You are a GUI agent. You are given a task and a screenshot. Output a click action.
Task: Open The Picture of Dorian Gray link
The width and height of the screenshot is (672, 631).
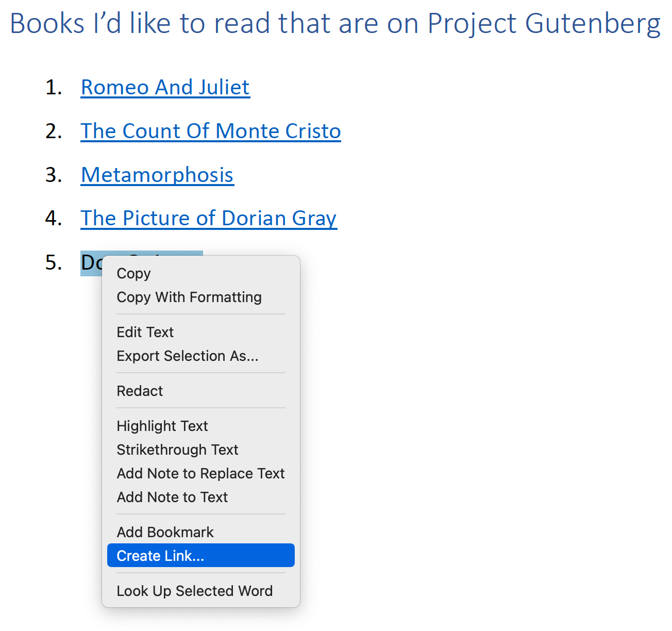[208, 218]
